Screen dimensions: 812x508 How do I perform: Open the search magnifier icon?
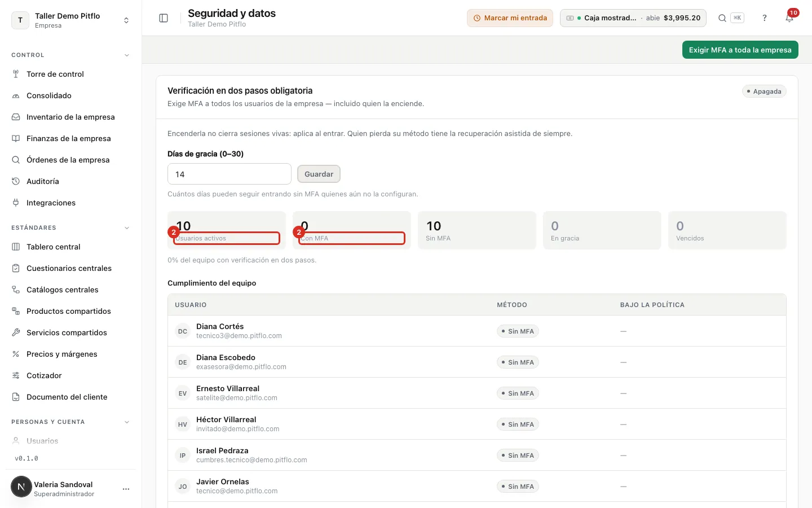pyautogui.click(x=722, y=18)
